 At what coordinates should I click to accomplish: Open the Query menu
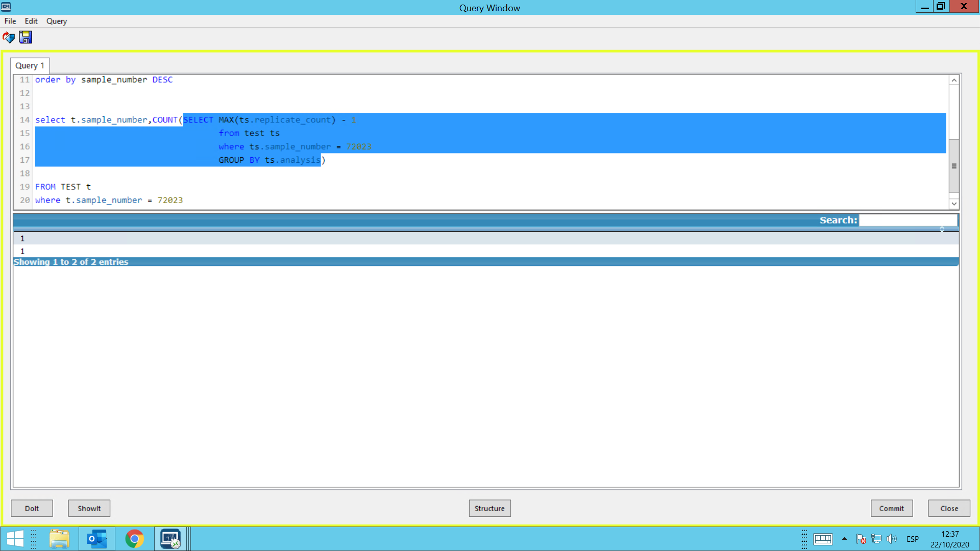click(57, 21)
